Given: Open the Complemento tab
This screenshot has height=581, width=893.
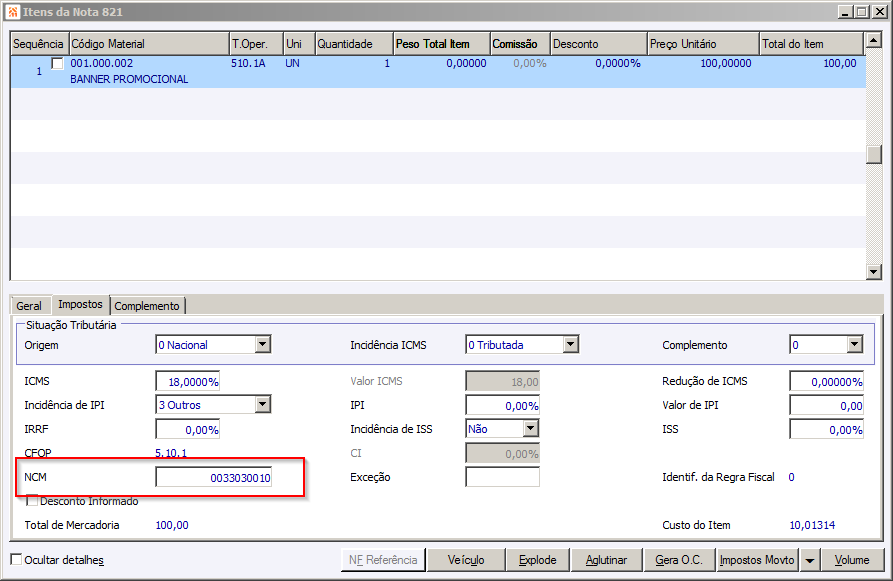Looking at the screenshot, I should click(x=147, y=306).
